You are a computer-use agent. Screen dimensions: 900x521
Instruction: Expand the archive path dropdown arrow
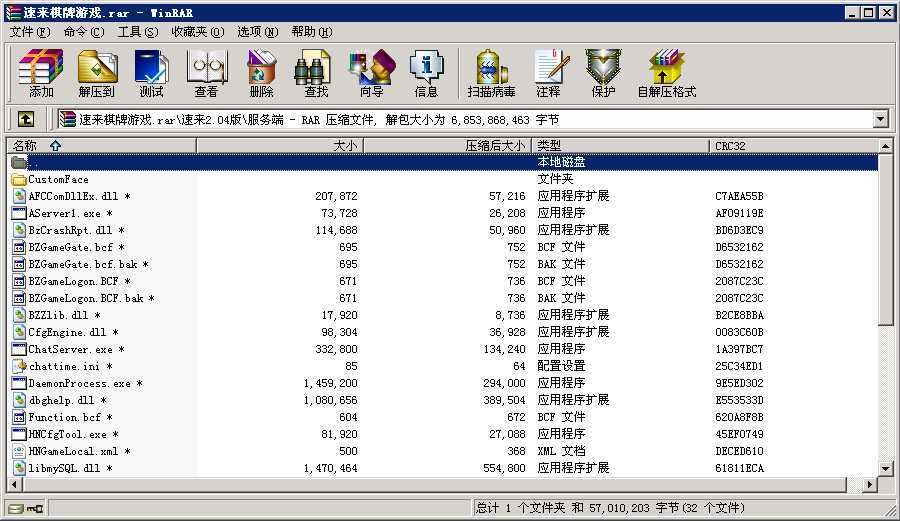point(880,119)
